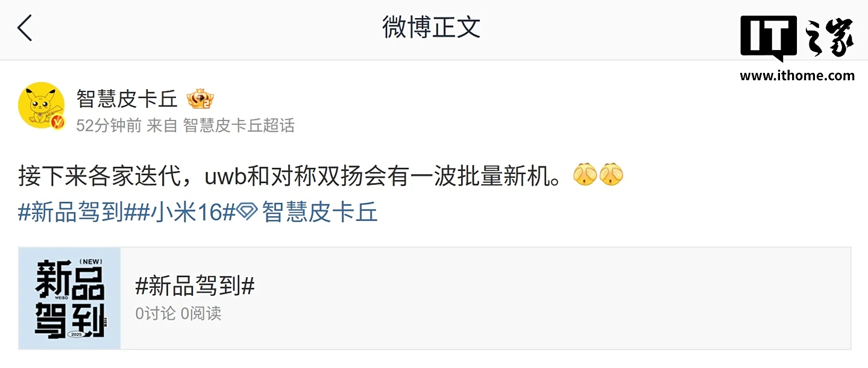The width and height of the screenshot is (868, 368).
Task: Tap the gold crown membership badge
Action: tap(200, 98)
